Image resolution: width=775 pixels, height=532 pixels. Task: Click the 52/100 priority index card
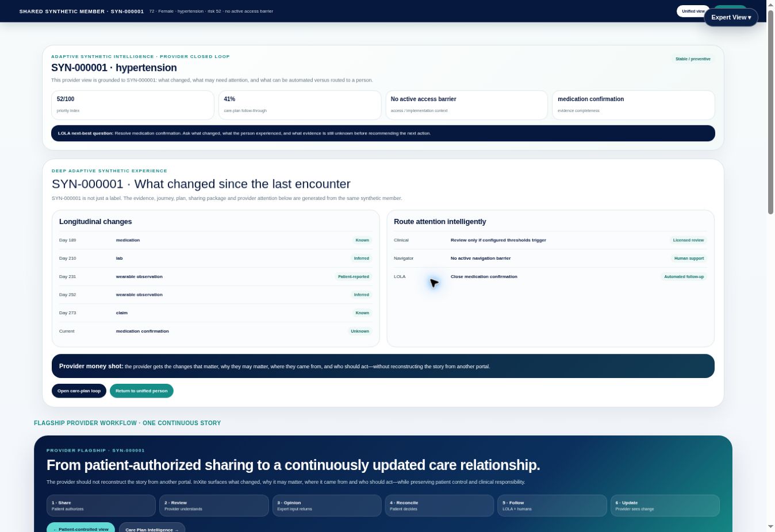click(x=133, y=105)
